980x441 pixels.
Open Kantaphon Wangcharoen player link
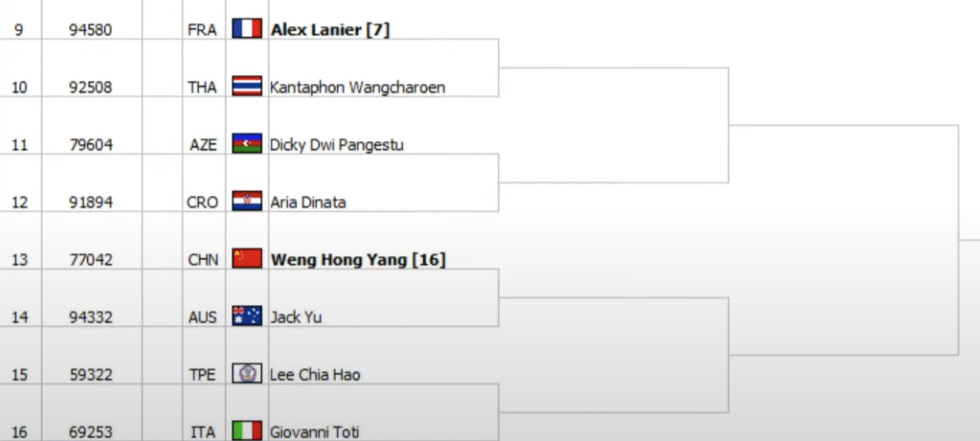pyautogui.click(x=357, y=87)
